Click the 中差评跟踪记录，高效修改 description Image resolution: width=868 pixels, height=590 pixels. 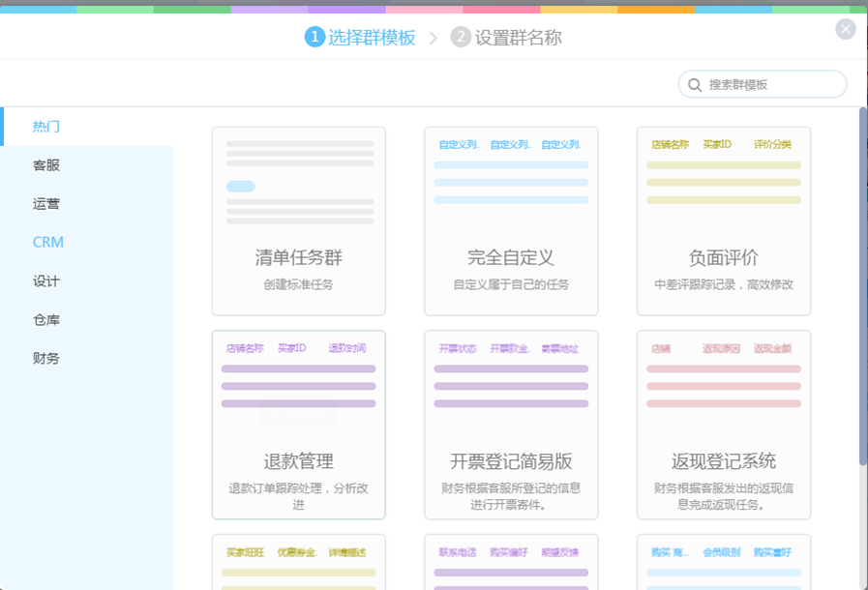[x=724, y=284]
